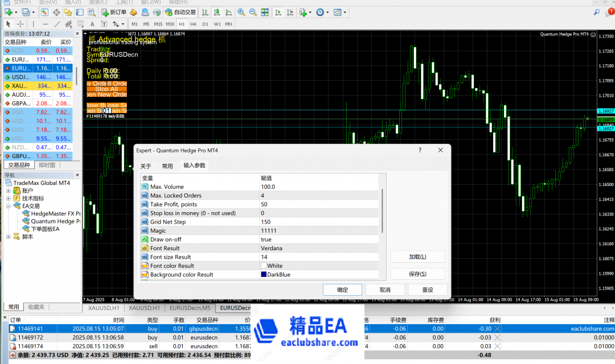Expand the 脚本 scripts tree node
Screen dimensions: 615x364
[9, 237]
